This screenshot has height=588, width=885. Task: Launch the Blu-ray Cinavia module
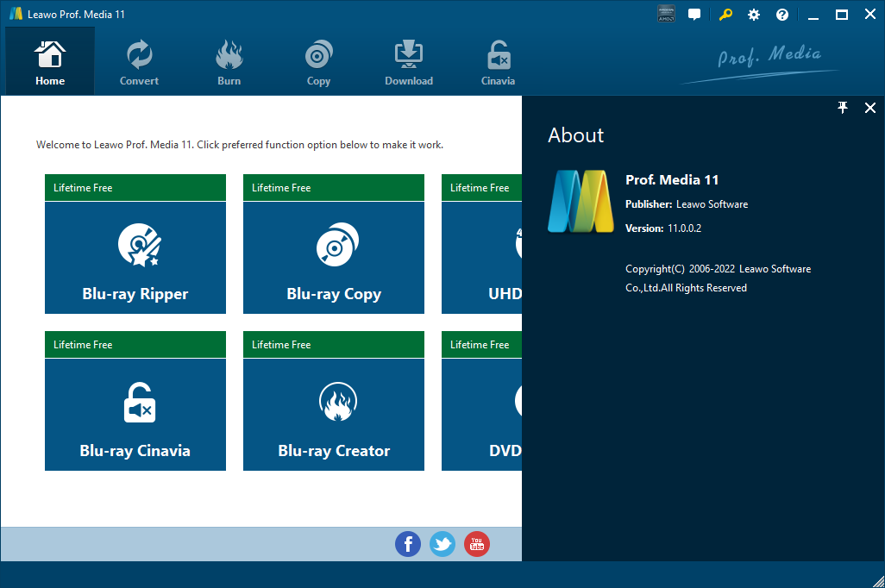[135, 414]
